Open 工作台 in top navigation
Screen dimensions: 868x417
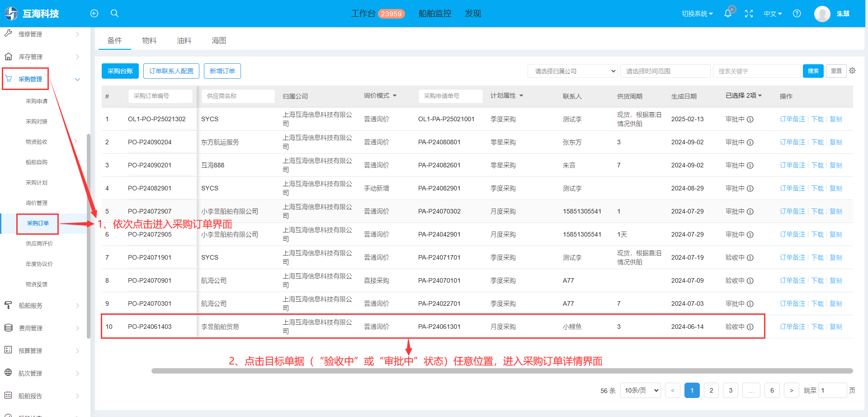(363, 14)
